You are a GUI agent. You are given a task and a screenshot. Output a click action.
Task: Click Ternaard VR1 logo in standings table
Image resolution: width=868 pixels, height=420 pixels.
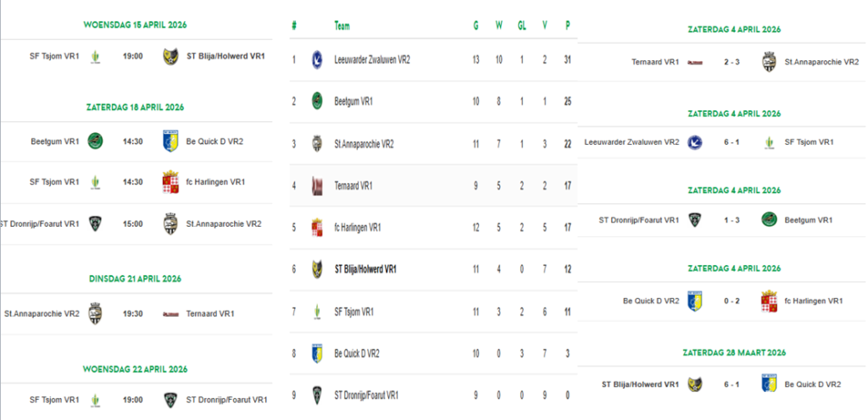[x=317, y=185]
